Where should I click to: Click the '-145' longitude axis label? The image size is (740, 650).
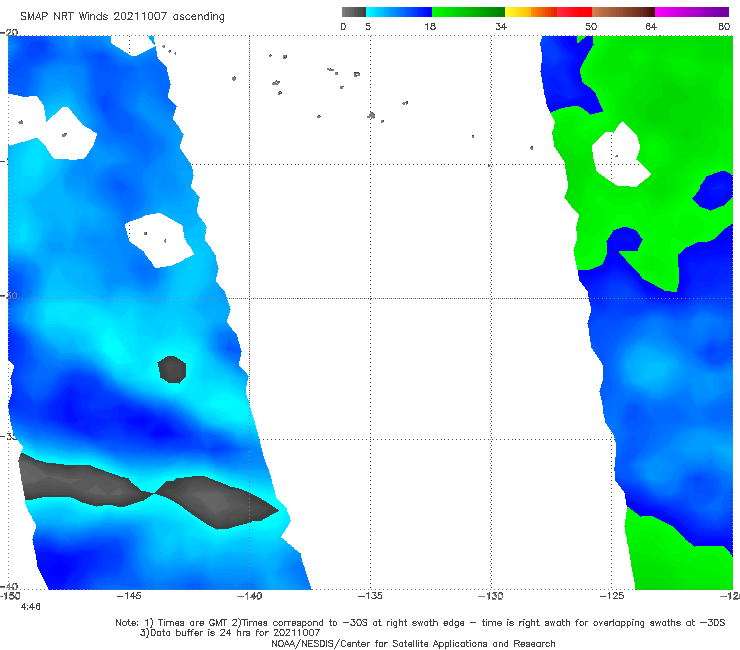coord(129,596)
